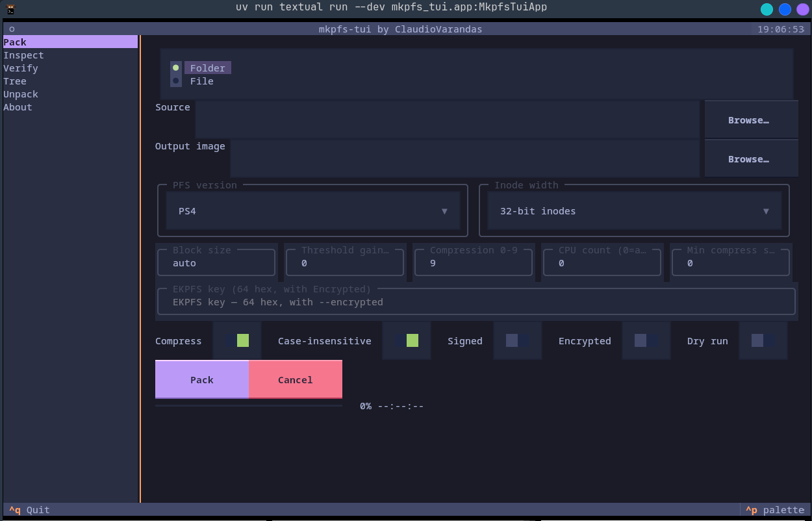The height and width of the screenshot is (521, 812).
Task: Click the 0% --:--:-- progress text
Action: pos(392,406)
